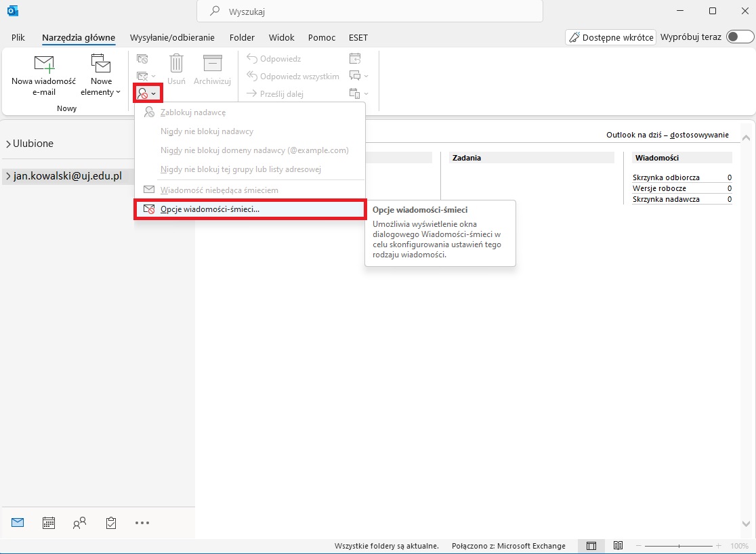Click Dostępne wkrótce button

(x=610, y=37)
